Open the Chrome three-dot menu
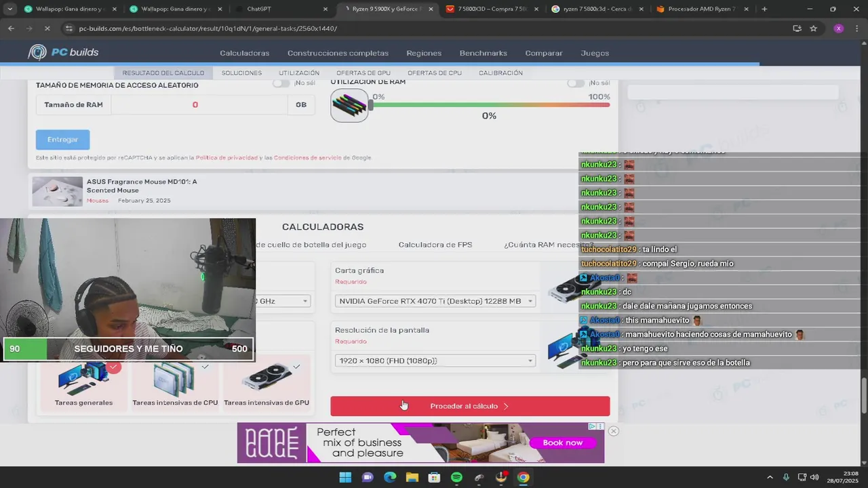The height and width of the screenshot is (488, 868). [x=857, y=28]
